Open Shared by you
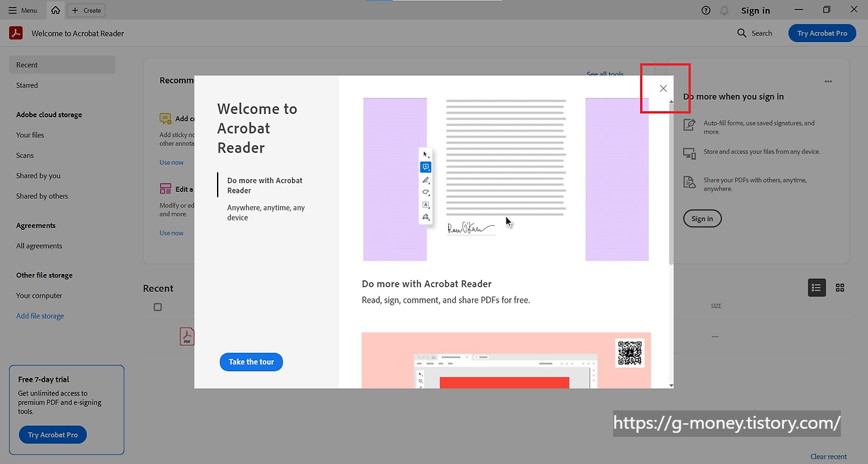868x464 pixels. coord(39,176)
